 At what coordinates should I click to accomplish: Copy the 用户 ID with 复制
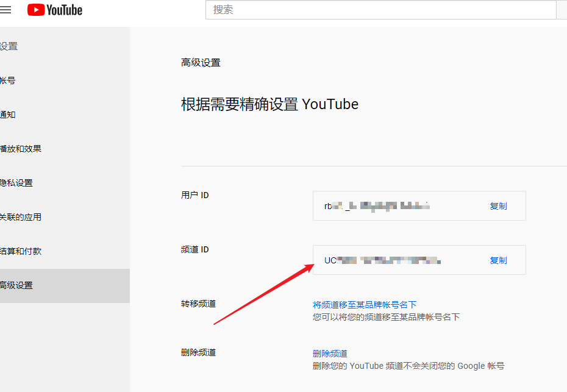point(498,206)
